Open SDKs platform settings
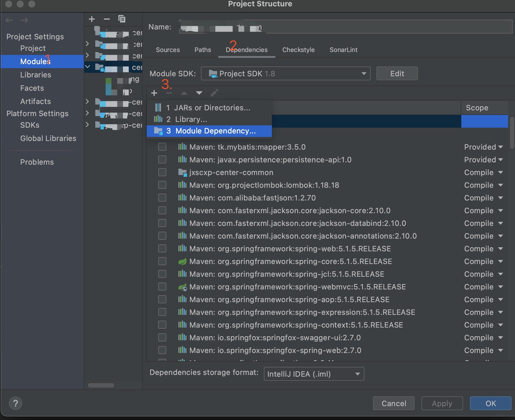Screen dimensions: 515x420 (x=30, y=125)
